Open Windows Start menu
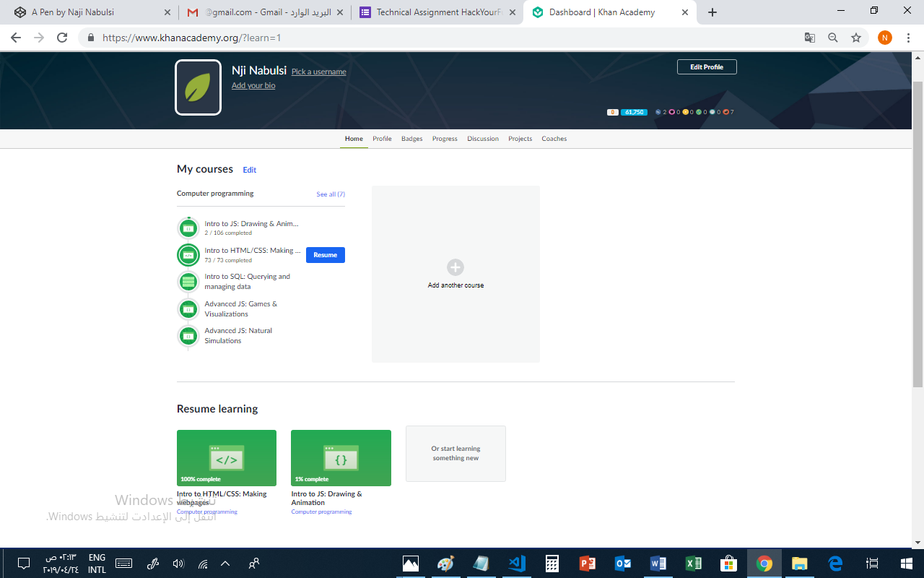The width and height of the screenshot is (924, 578). 907,564
